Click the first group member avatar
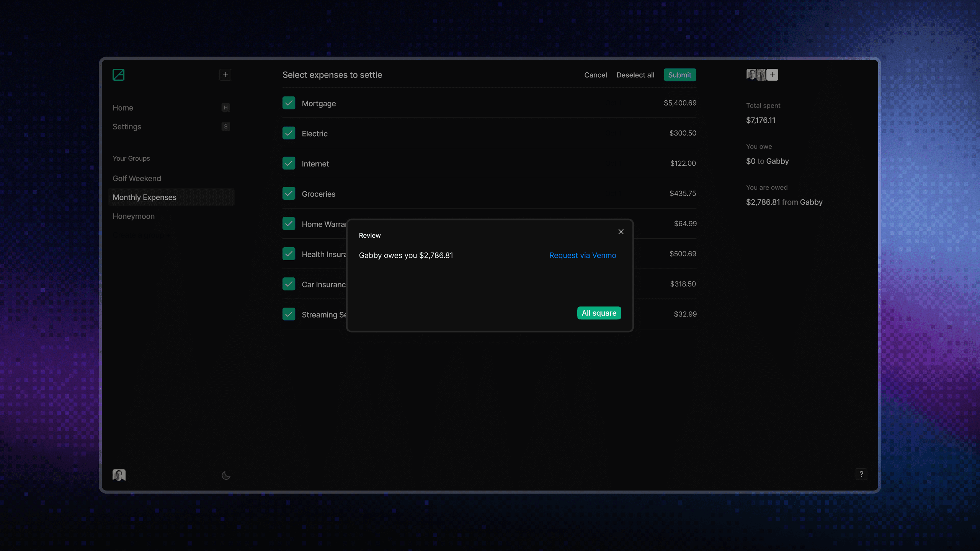This screenshot has height=551, width=980. pyautogui.click(x=751, y=75)
